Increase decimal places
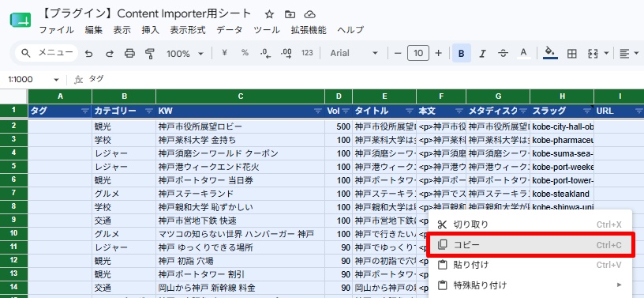This screenshot has width=644, height=298. click(x=286, y=53)
